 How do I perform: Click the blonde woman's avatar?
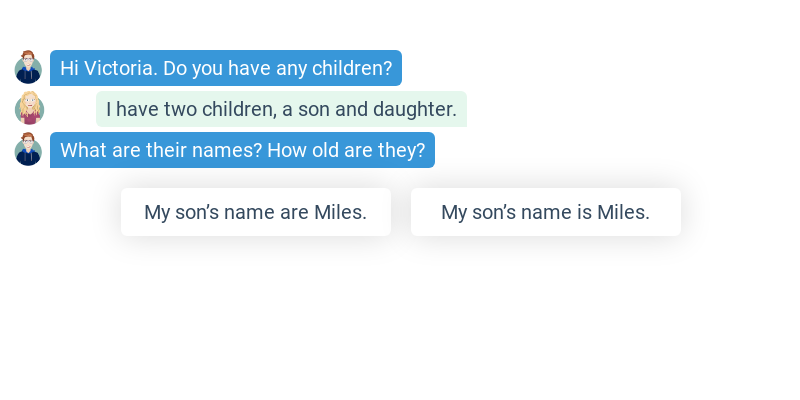pos(29,109)
